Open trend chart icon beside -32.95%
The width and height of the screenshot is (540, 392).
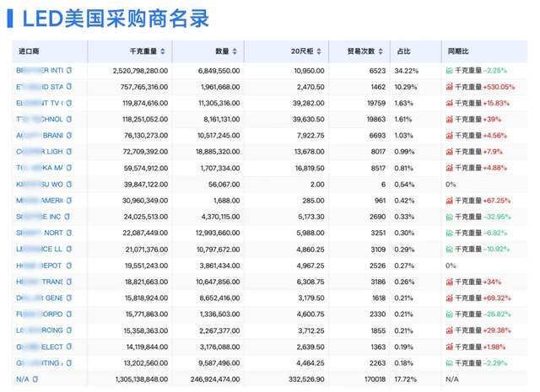tap(449, 217)
